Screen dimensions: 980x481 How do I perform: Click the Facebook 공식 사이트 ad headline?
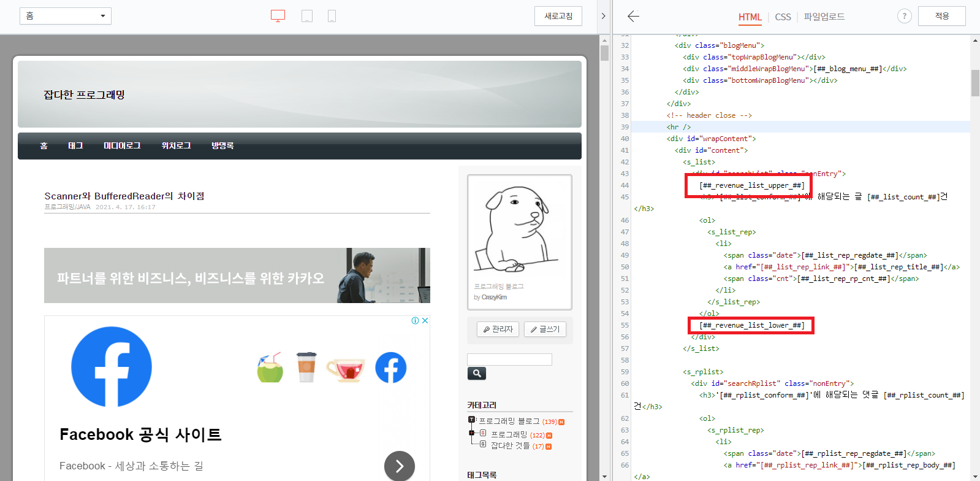tap(140, 434)
